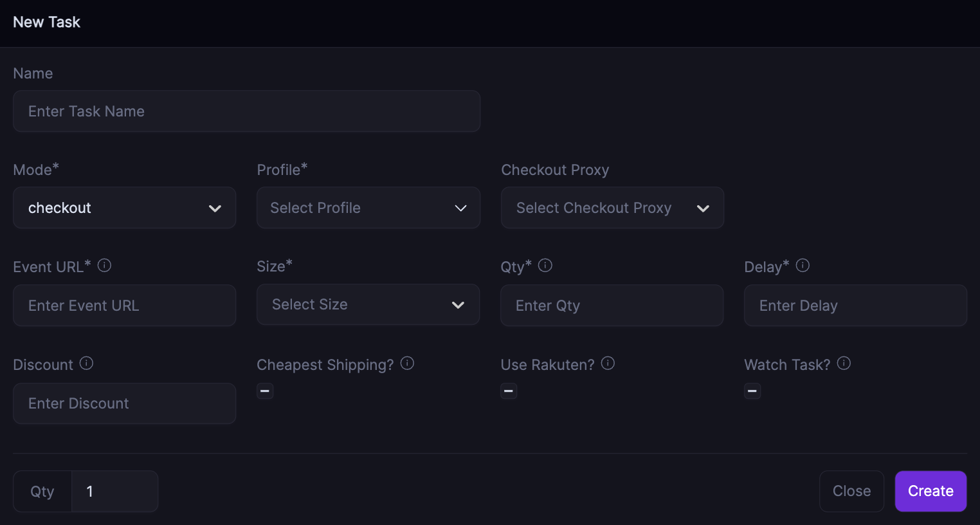Click the Close button
This screenshot has height=525, width=980.
click(x=851, y=491)
